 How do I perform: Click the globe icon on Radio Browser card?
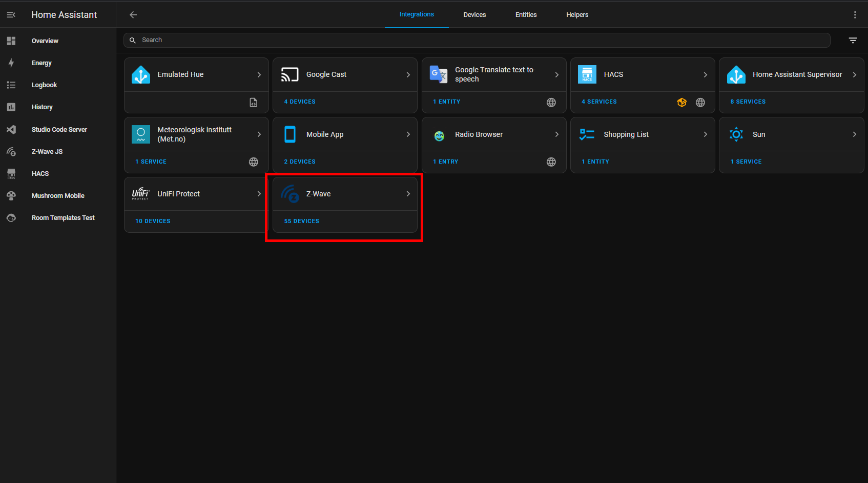[551, 162]
